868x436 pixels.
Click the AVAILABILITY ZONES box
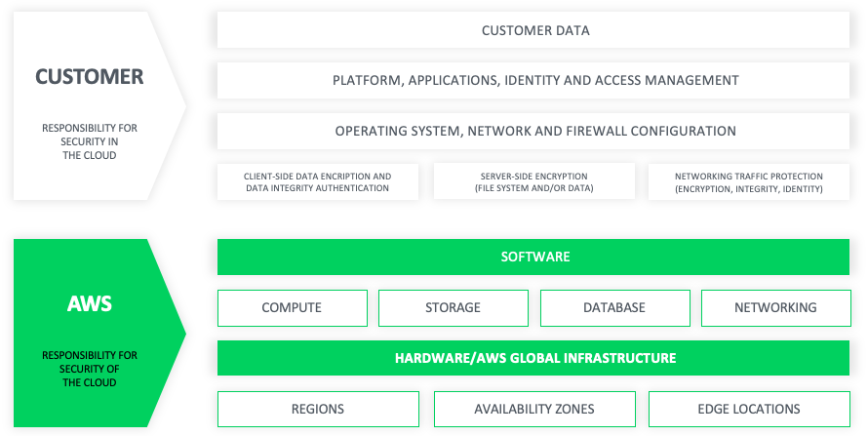tap(534, 409)
